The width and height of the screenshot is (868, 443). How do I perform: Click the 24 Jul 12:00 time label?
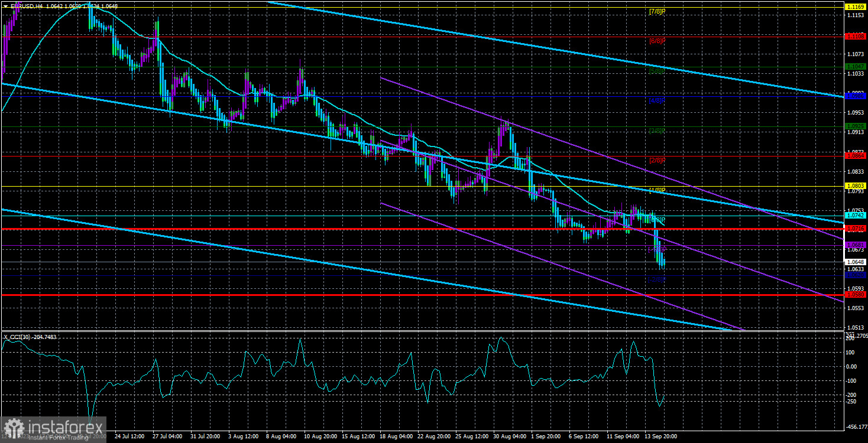point(131,437)
